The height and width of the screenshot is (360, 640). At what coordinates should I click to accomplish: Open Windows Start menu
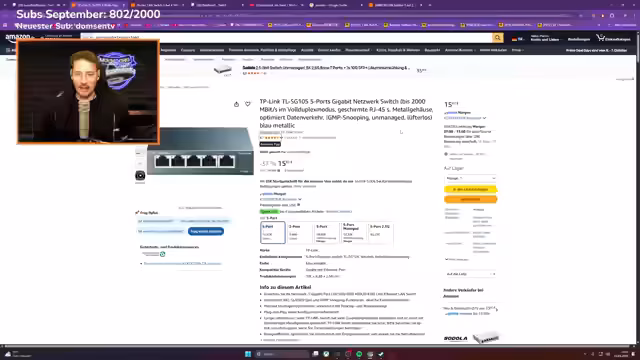pyautogui.click(x=248, y=354)
